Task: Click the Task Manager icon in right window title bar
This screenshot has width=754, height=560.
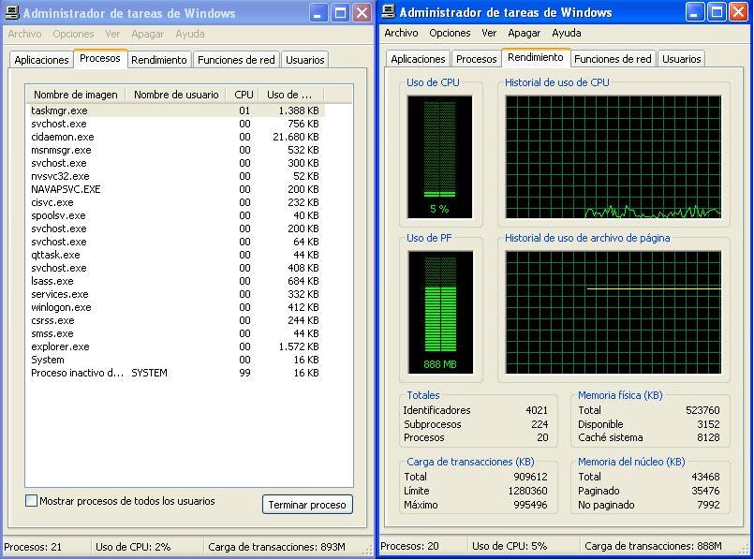Action: click(389, 11)
